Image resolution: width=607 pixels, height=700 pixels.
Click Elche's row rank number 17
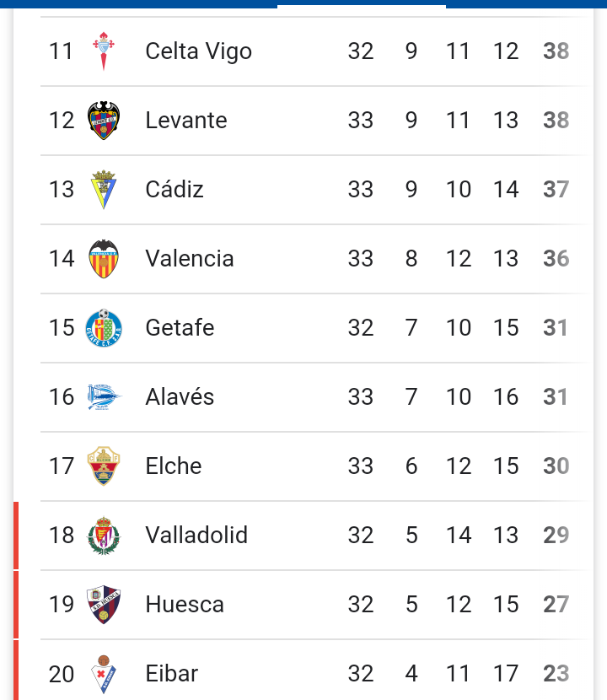coord(62,466)
